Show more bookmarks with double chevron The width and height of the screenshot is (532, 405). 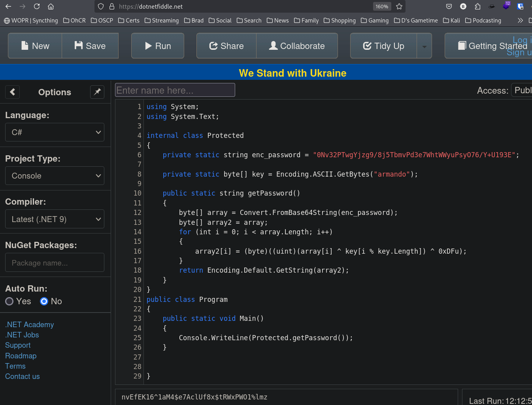click(520, 21)
